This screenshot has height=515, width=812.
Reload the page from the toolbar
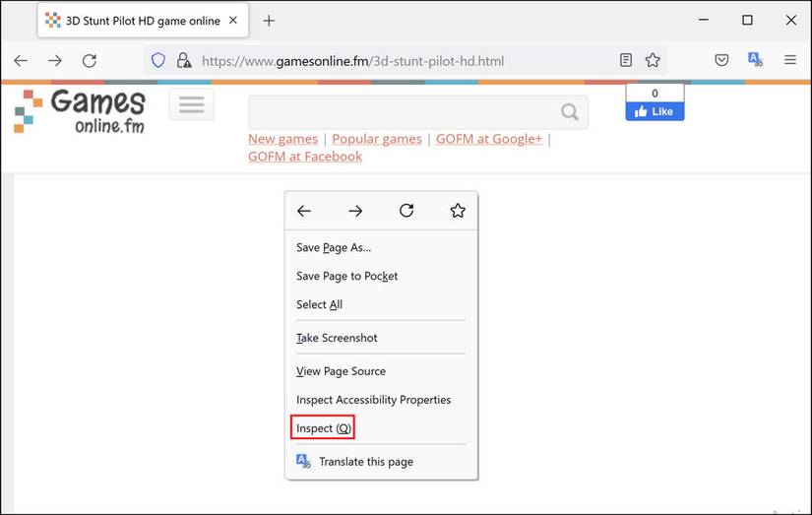[90, 61]
